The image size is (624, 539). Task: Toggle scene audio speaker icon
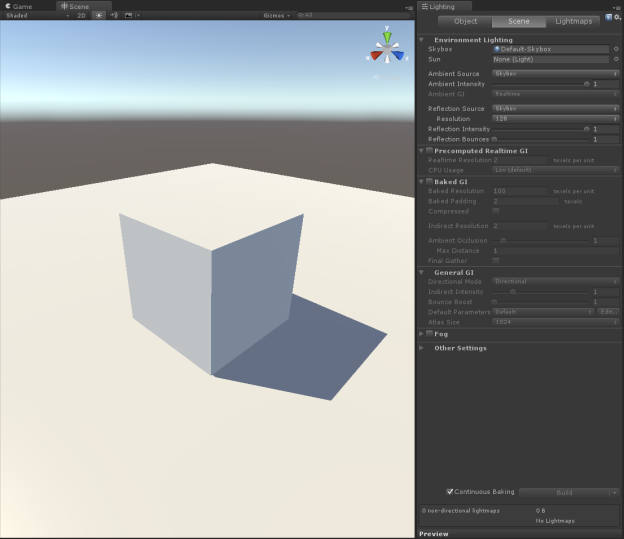click(x=114, y=16)
